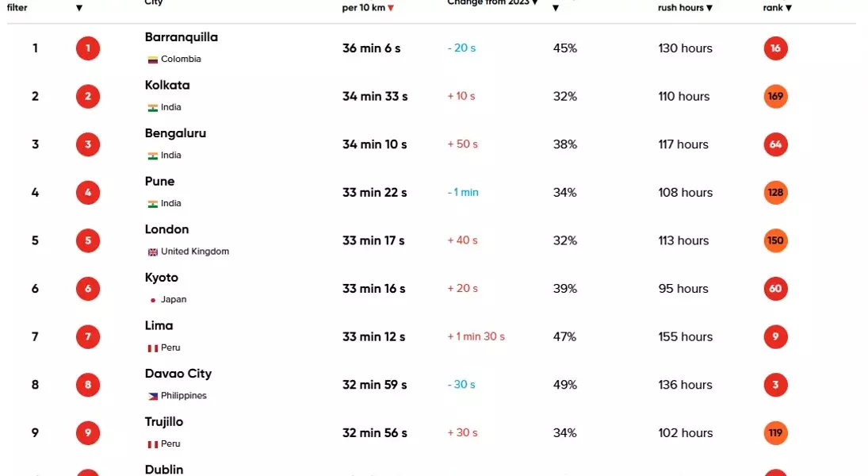868x476 pixels.
Task: Click the red circle badge numbered 7
Action: (x=88, y=337)
